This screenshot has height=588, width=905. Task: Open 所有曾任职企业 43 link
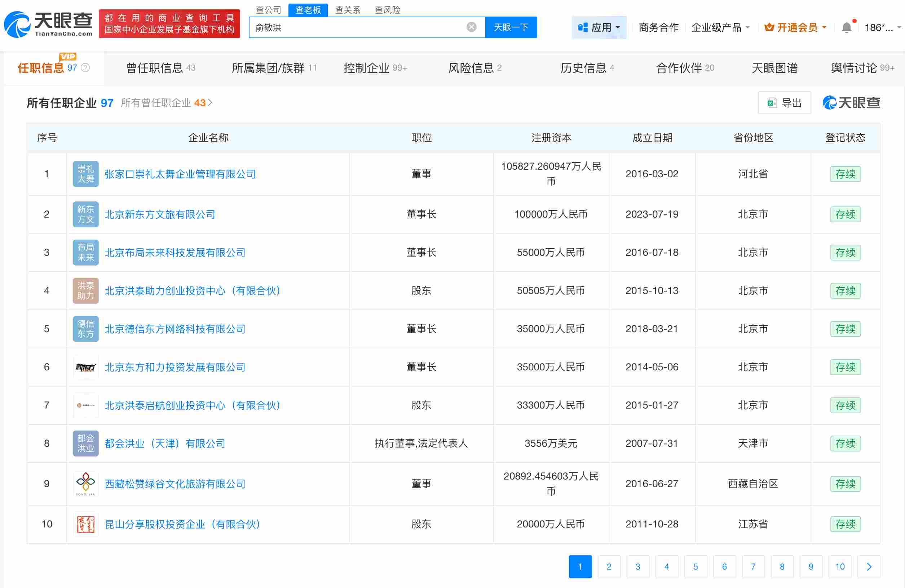pos(163,103)
